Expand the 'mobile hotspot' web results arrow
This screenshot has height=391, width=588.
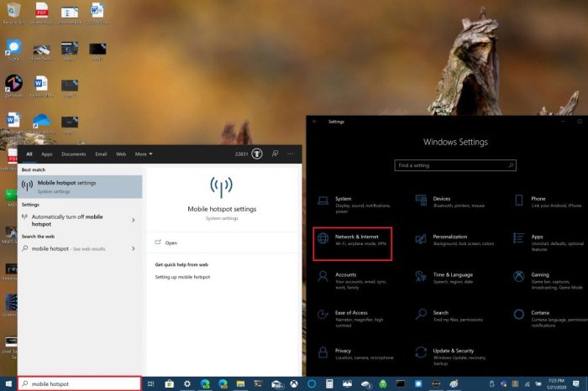(x=134, y=248)
